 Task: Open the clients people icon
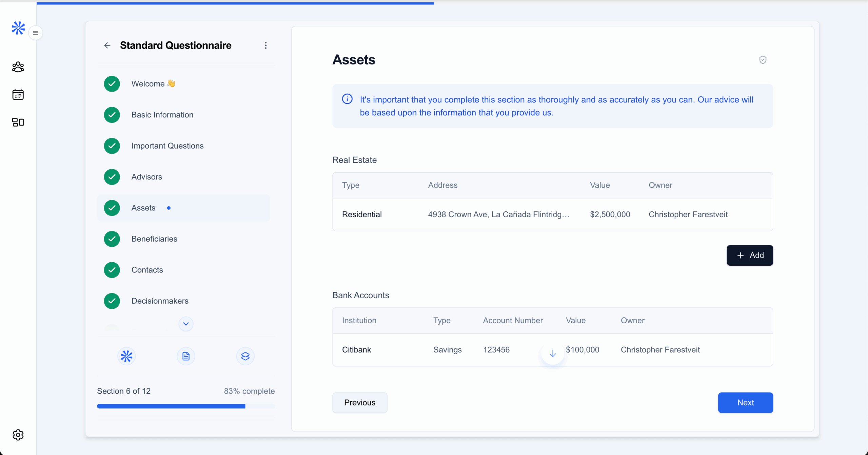[x=18, y=67]
